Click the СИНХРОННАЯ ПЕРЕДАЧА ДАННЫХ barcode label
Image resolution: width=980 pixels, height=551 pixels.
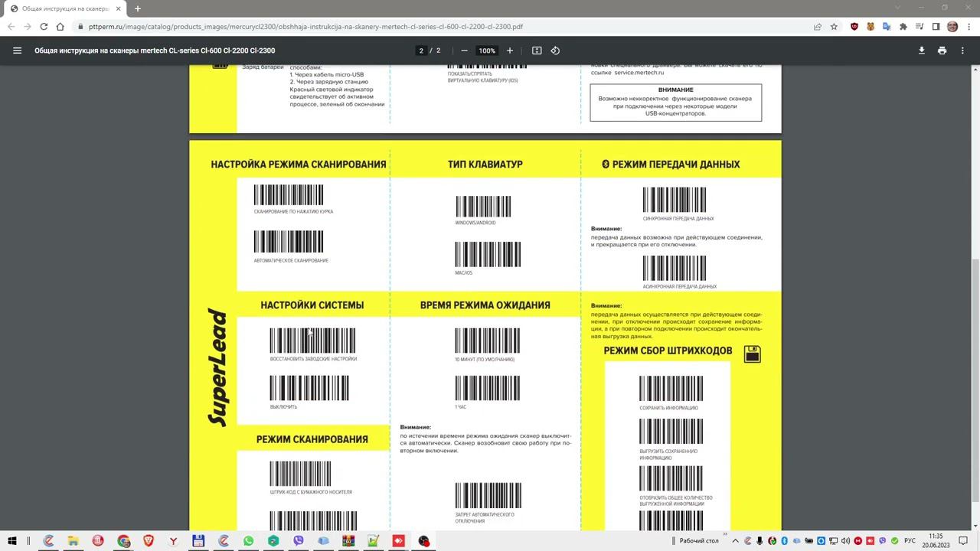click(678, 219)
